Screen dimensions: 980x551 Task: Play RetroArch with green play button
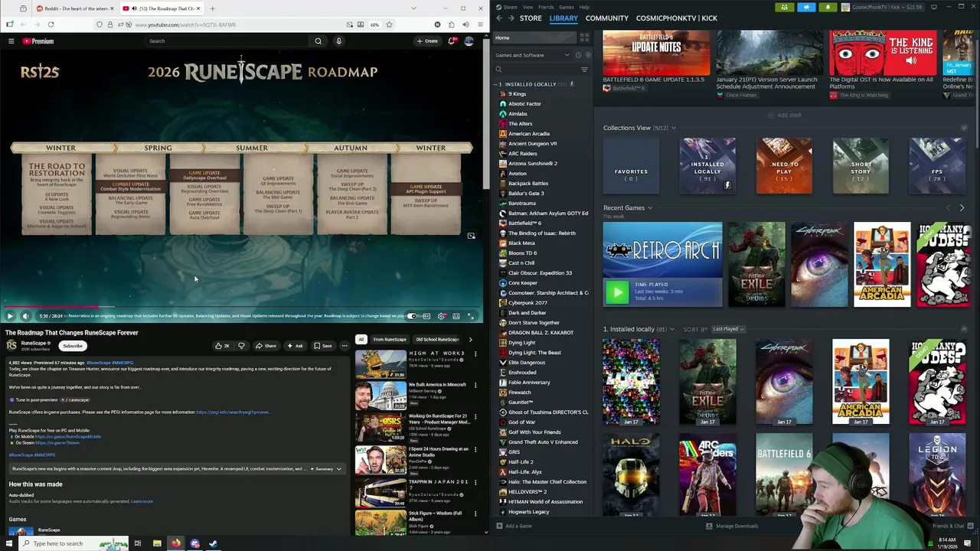tap(617, 292)
